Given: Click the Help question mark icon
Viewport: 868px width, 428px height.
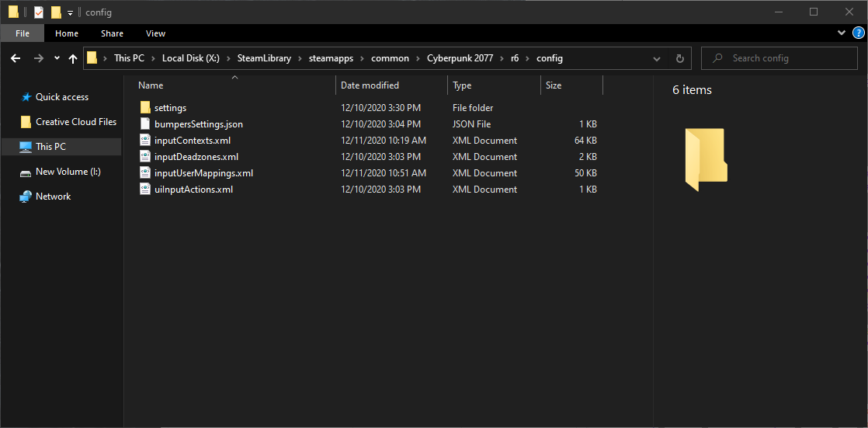Looking at the screenshot, I should point(856,33).
